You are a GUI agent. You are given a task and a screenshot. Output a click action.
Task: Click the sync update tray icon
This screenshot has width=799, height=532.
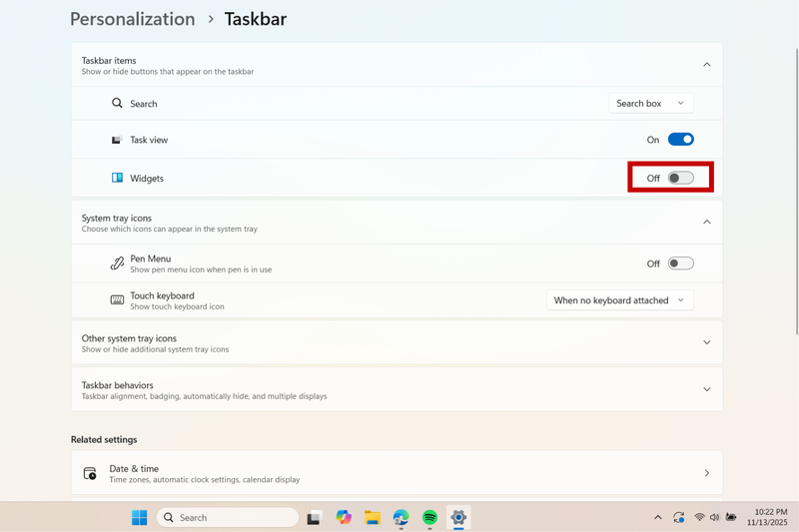678,517
